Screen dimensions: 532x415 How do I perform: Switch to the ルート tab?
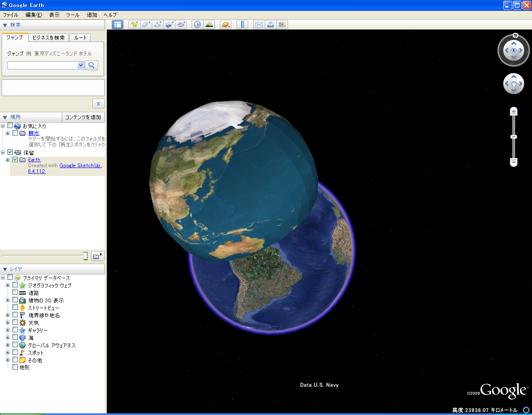pos(80,38)
